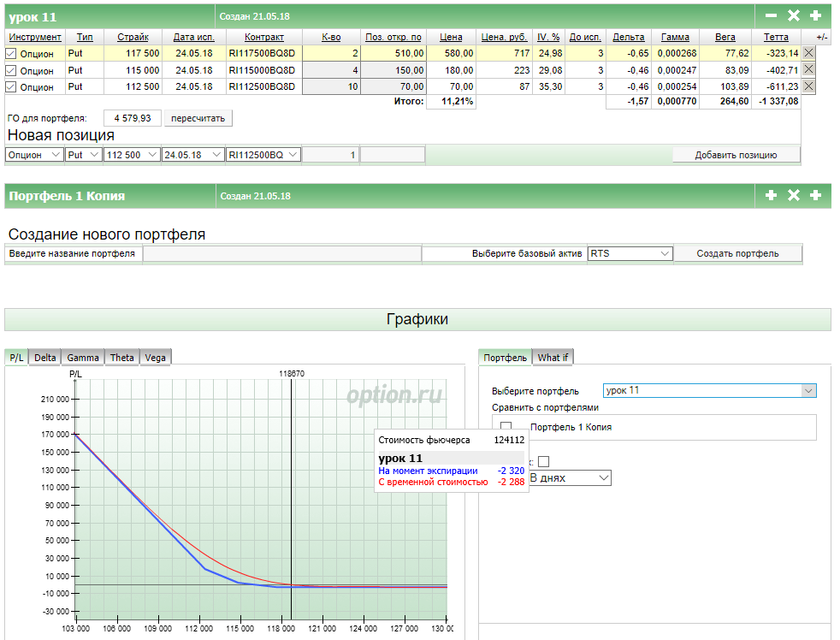Click X icon in Портфель 1 Копия header

[x=793, y=196]
